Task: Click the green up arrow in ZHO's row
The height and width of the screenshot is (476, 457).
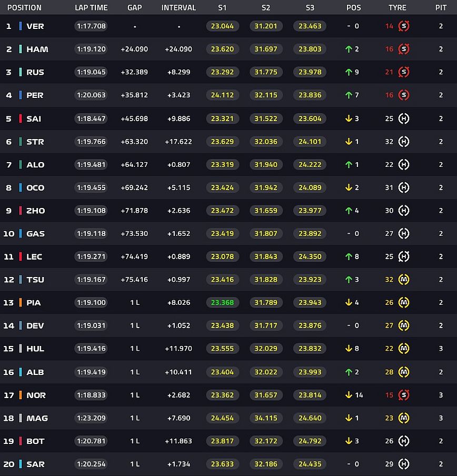Action: (x=348, y=211)
